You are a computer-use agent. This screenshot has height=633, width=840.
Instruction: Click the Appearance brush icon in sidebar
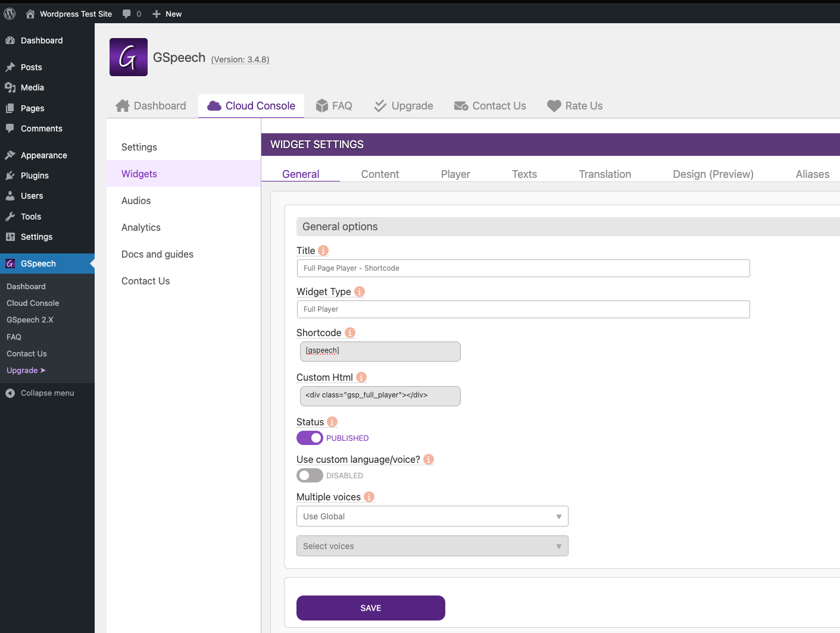pyautogui.click(x=10, y=155)
